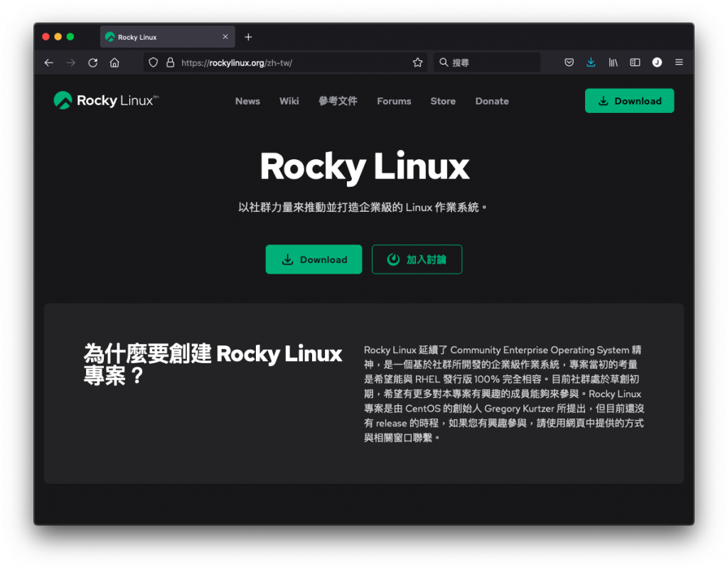Open the Firefox hamburger menu
Screen dimensions: 728x570
pyautogui.click(x=679, y=63)
